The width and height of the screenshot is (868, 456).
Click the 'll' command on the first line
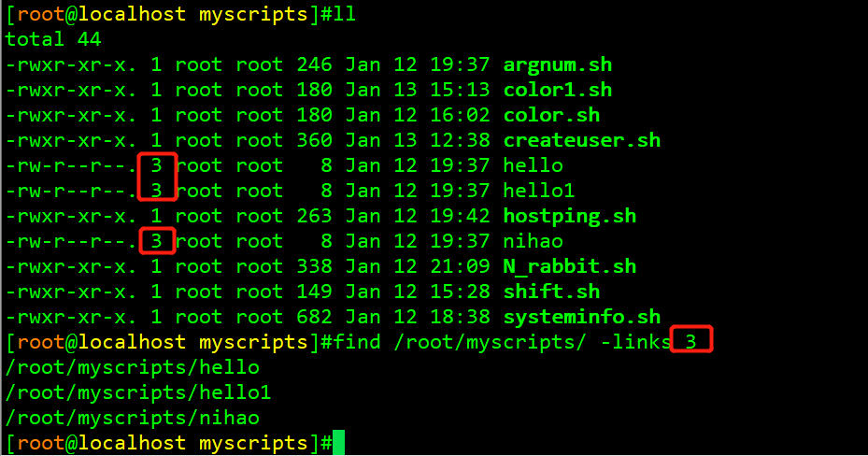click(x=344, y=15)
